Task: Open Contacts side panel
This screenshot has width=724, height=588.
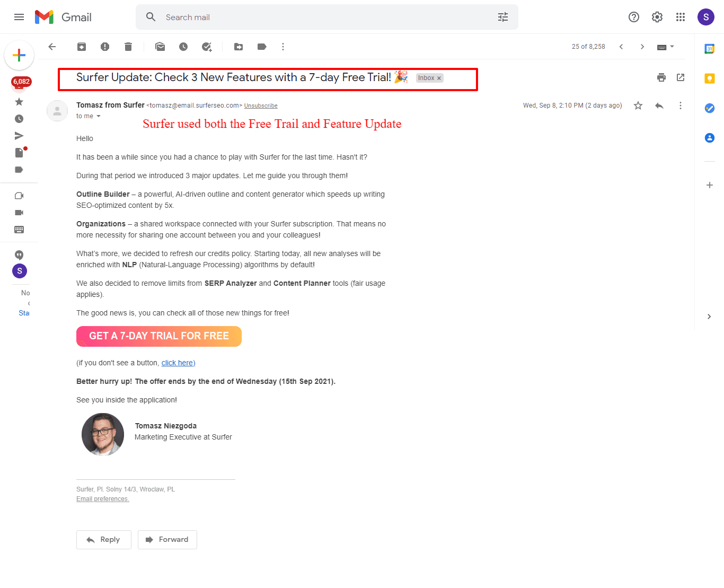Action: coord(710,138)
